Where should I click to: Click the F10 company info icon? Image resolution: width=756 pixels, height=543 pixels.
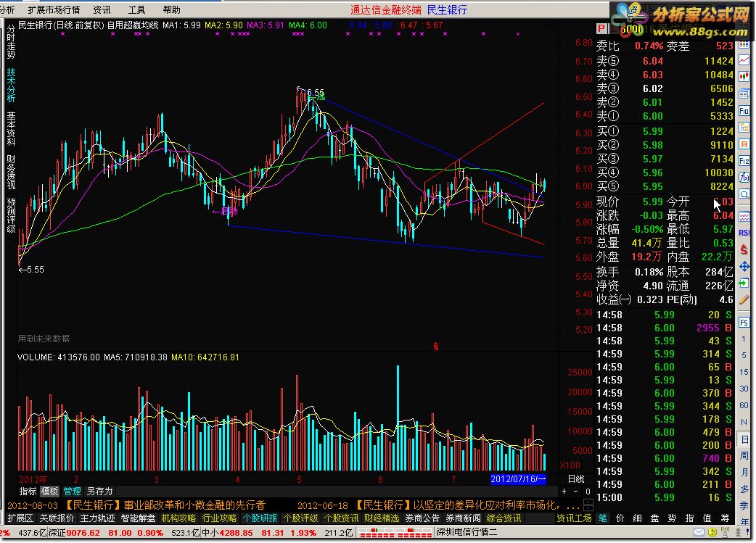(744, 111)
